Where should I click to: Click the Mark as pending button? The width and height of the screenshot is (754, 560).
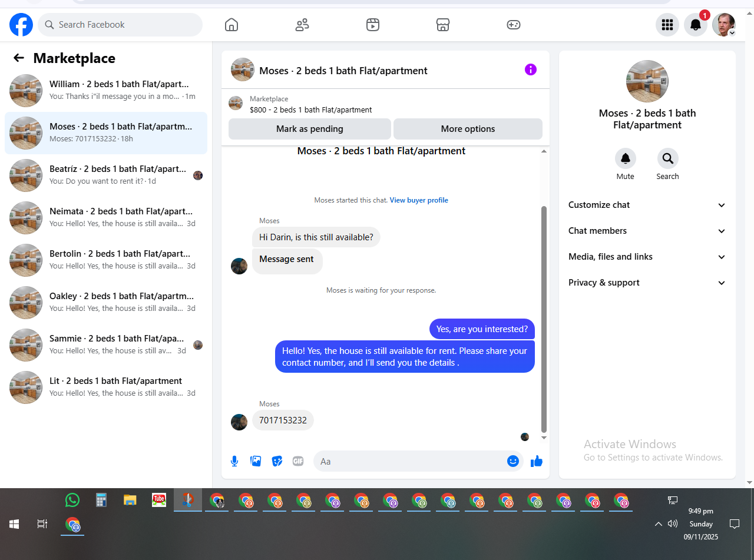[310, 129]
